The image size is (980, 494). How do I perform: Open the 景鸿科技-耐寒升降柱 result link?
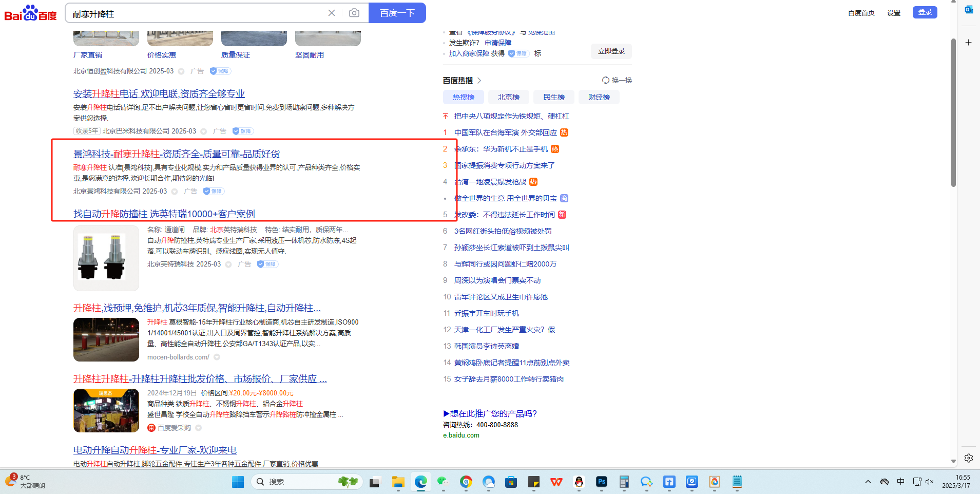pos(176,154)
